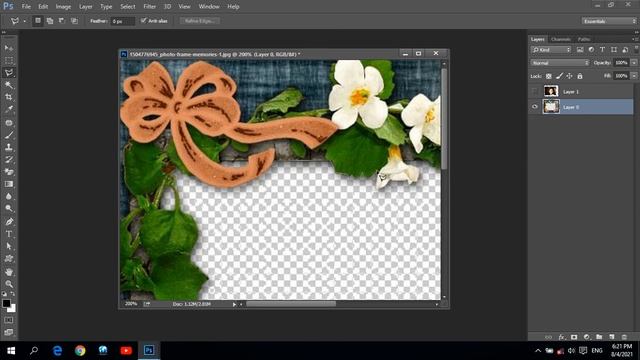Open the Image menu
640x360 pixels.
tap(63, 7)
